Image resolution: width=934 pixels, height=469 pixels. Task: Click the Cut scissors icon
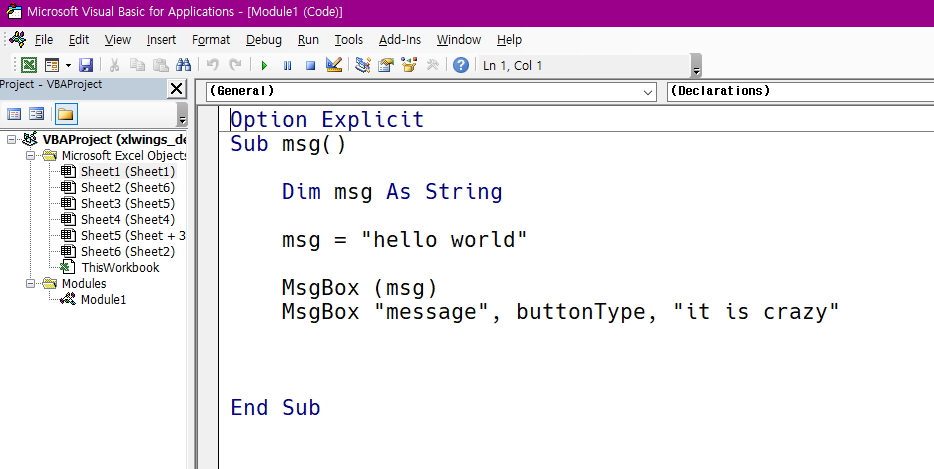click(x=114, y=66)
